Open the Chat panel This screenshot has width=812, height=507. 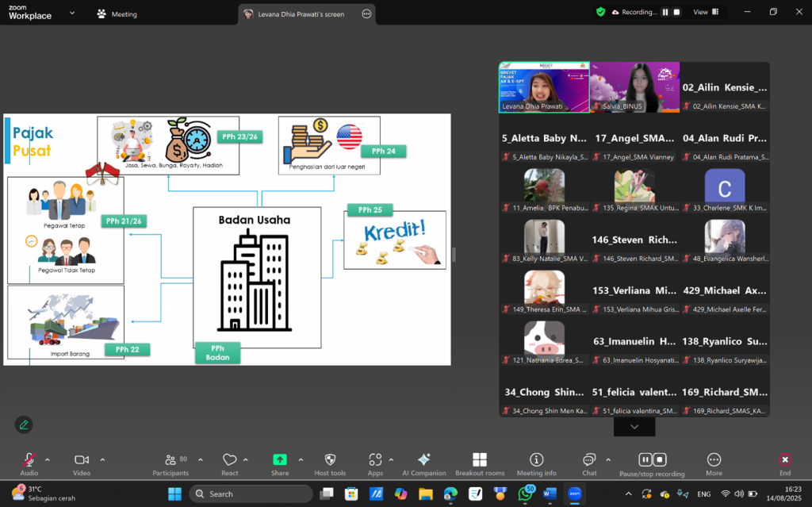click(x=588, y=463)
